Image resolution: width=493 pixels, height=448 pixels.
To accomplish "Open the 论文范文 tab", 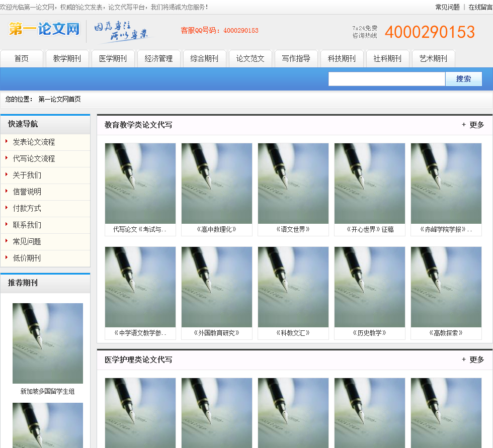I will (x=250, y=58).
